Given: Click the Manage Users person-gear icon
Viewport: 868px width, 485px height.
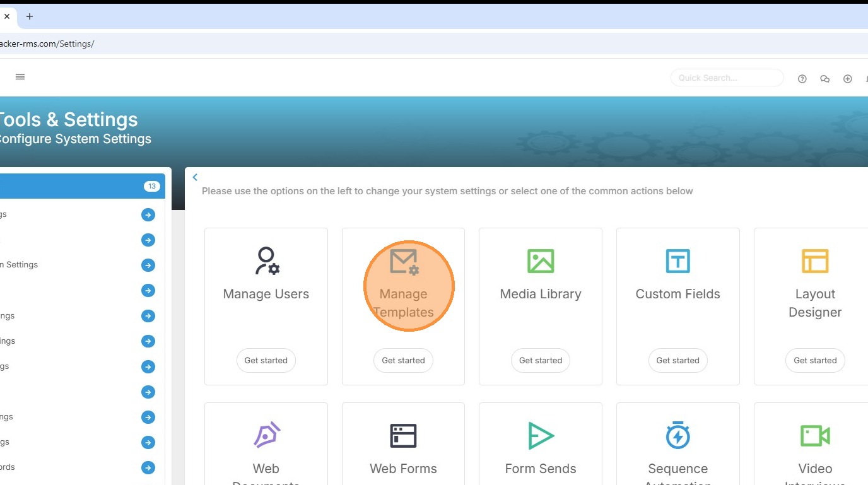Looking at the screenshot, I should point(266,260).
